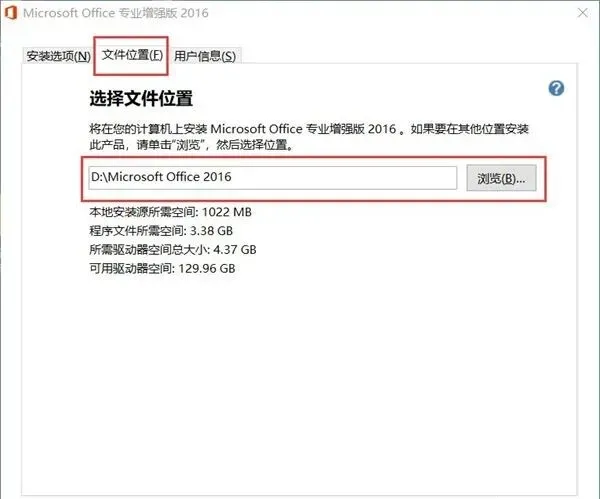This screenshot has width=600, height=499.
Task: Select the 文件位置(F) tab
Action: (132, 55)
